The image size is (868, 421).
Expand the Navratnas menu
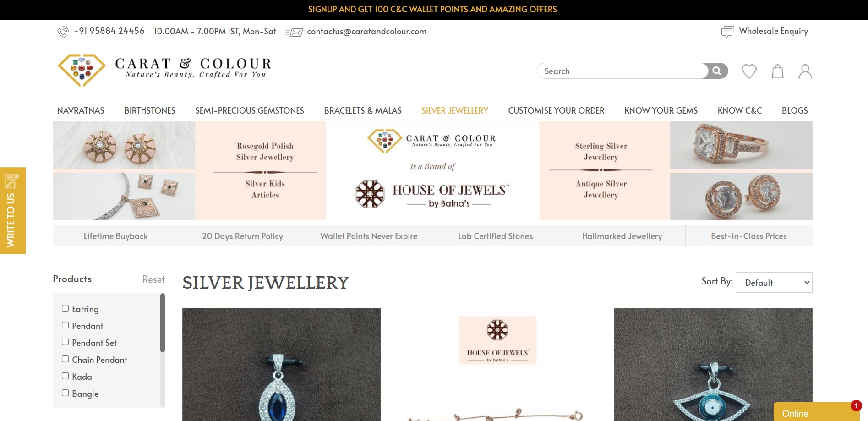81,110
